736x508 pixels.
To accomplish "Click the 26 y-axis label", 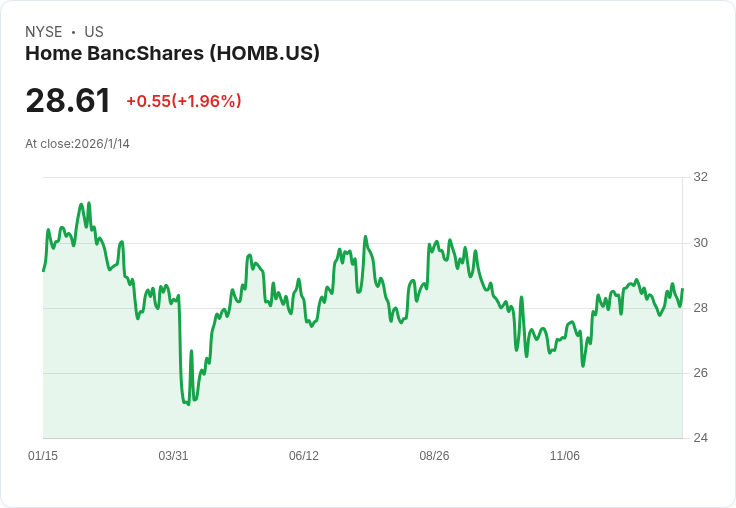I will point(700,373).
